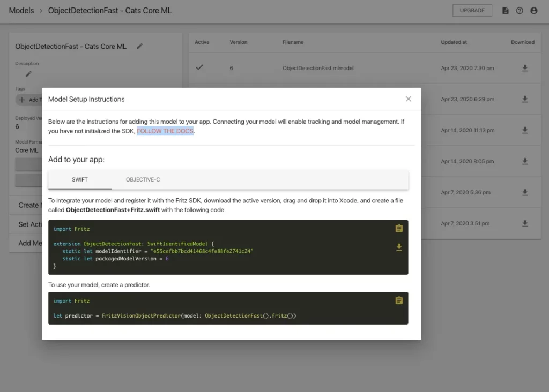Screen dimensions: 549x392
Task: Edit the Description with pencil icon
Action: (28, 74)
